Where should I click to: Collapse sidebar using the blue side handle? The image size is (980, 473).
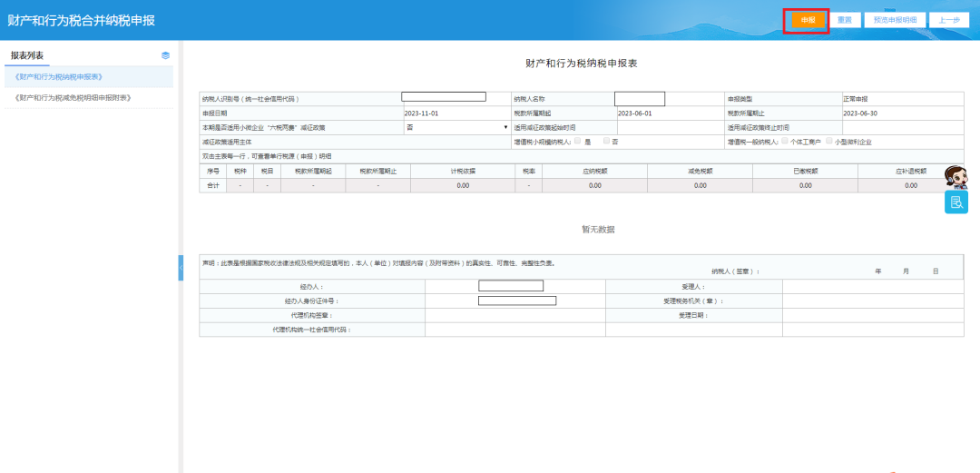click(181, 268)
